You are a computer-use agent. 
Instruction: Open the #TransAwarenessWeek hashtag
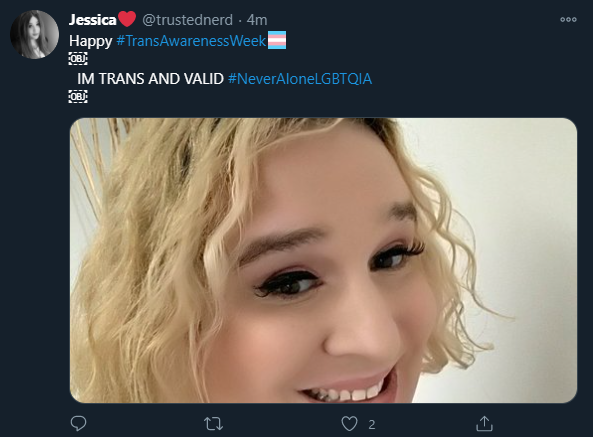tap(191, 41)
